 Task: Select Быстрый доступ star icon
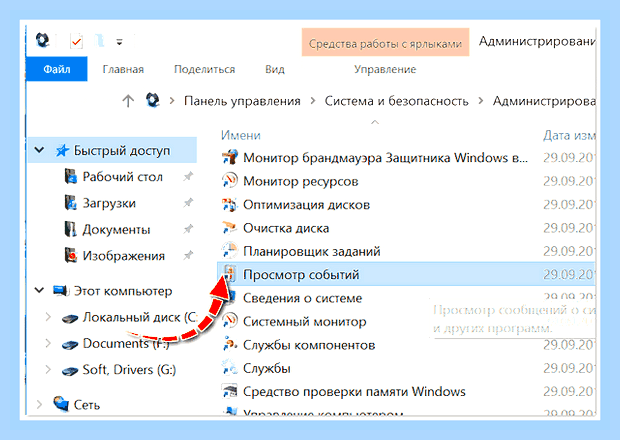coord(62,150)
